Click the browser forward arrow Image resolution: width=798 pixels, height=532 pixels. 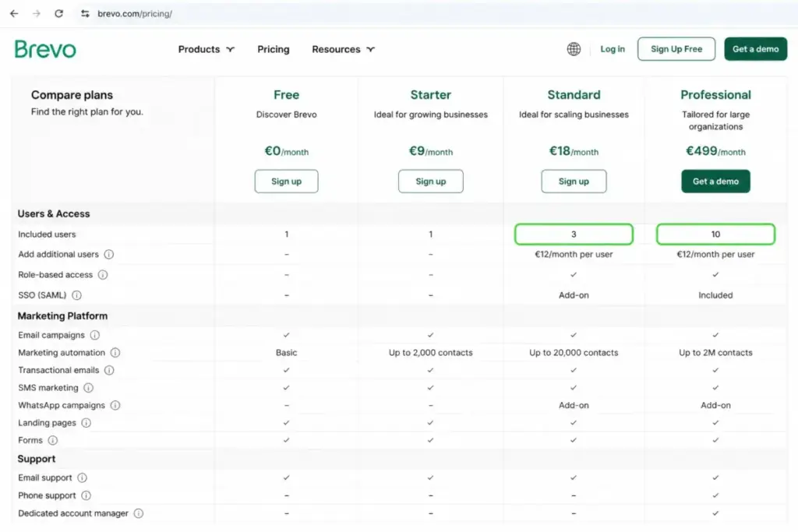[x=37, y=14]
